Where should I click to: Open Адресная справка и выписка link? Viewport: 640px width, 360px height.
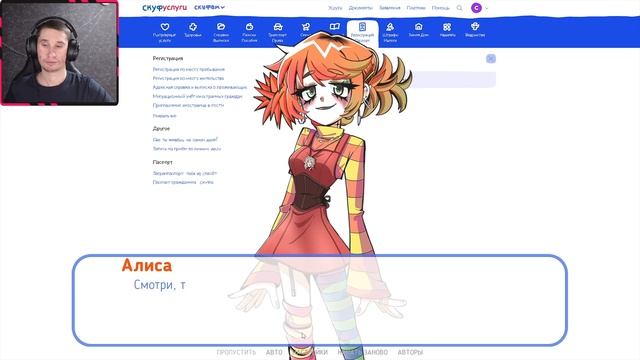[x=200, y=87]
